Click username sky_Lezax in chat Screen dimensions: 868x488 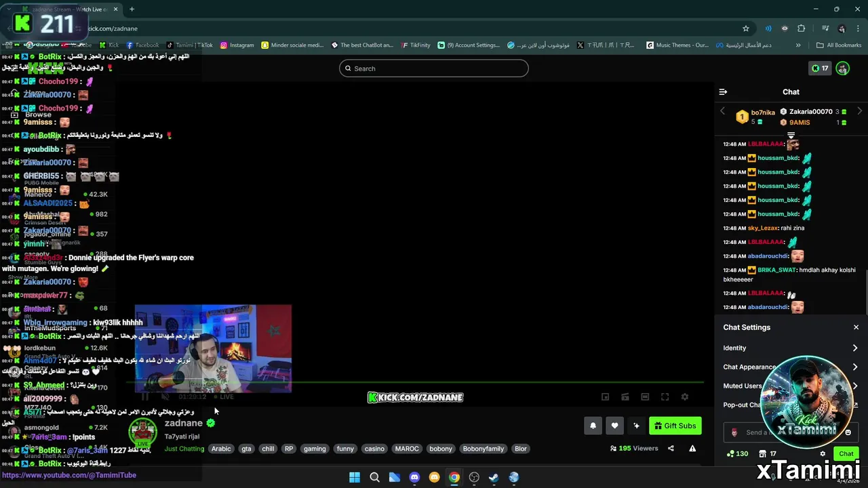point(763,228)
